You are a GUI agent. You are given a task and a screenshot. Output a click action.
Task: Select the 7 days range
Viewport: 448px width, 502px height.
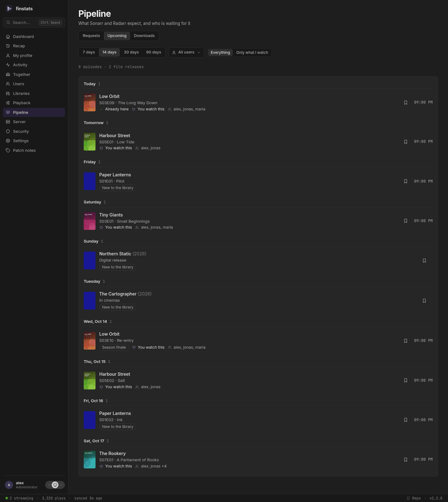(x=89, y=52)
